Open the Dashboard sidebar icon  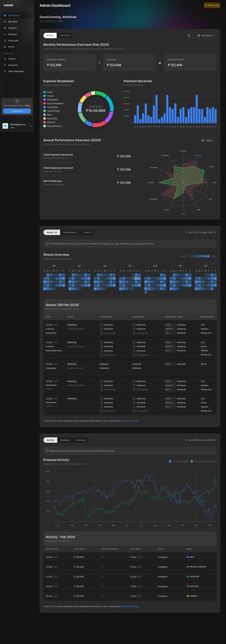pos(5,16)
